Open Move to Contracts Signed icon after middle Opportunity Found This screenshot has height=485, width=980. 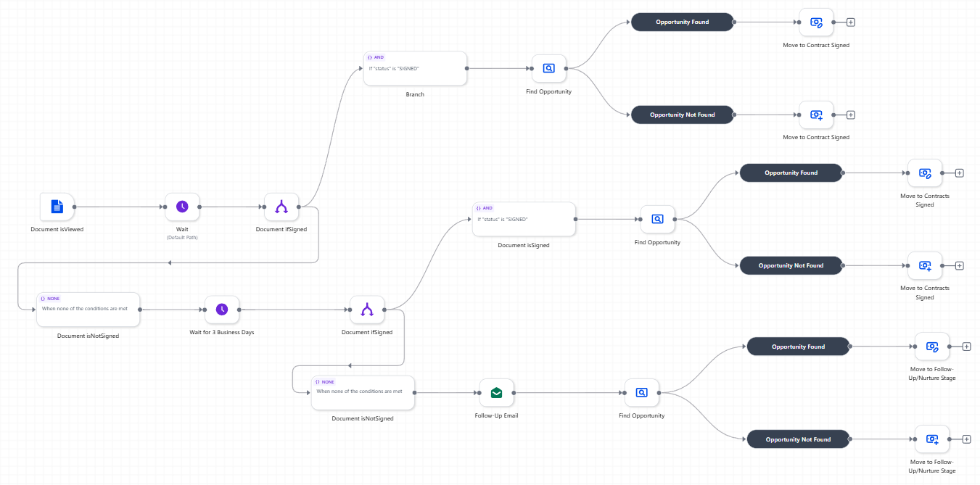click(925, 173)
